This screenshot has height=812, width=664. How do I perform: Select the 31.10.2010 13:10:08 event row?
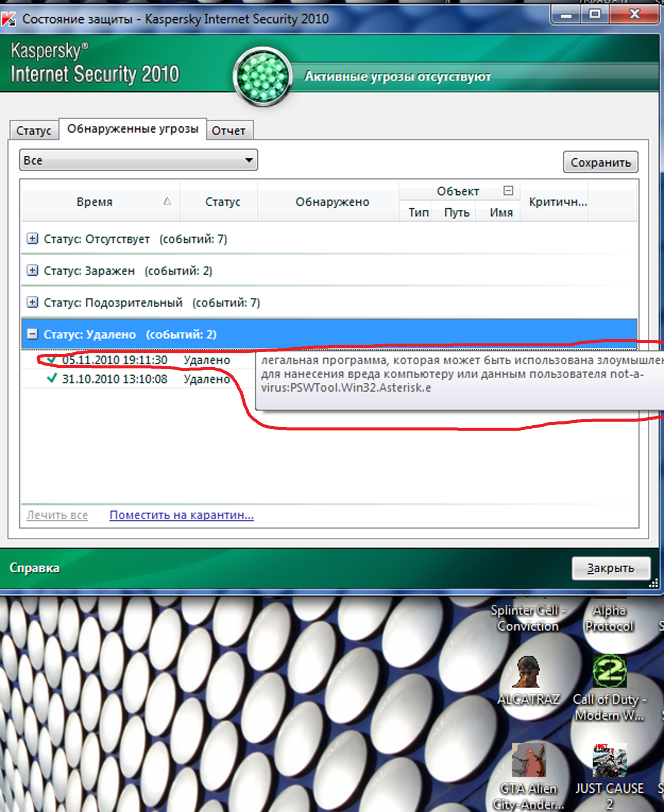[x=138, y=379]
